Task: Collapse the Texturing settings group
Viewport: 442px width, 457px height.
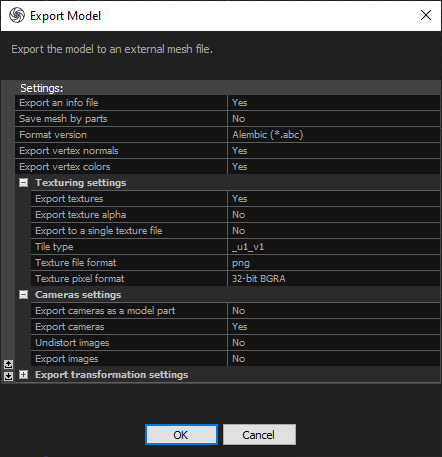Action: coord(23,183)
